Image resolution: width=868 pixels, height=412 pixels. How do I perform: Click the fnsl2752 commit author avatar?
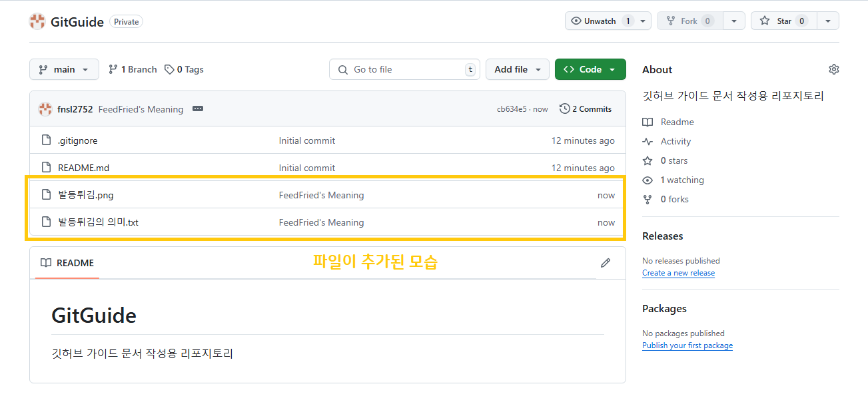[45, 109]
